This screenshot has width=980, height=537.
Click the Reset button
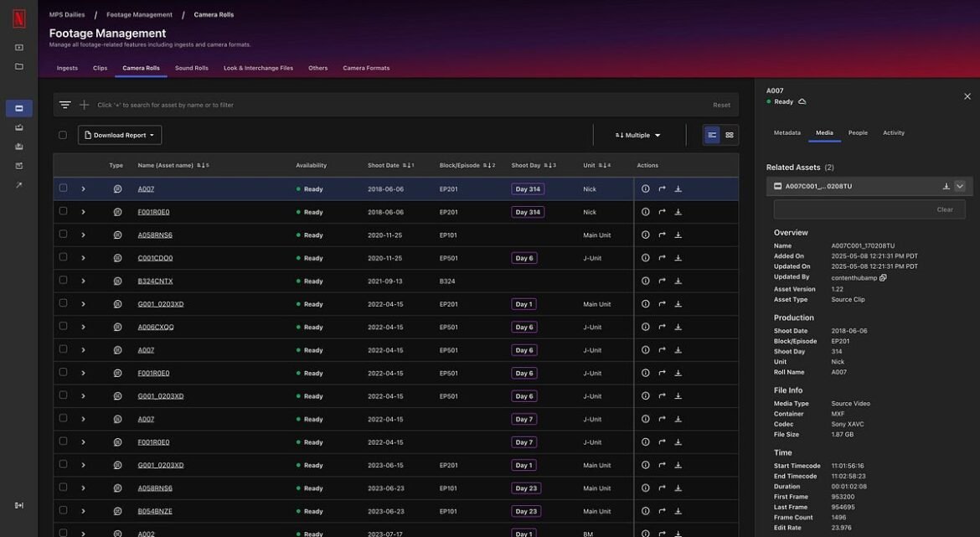[x=721, y=104]
